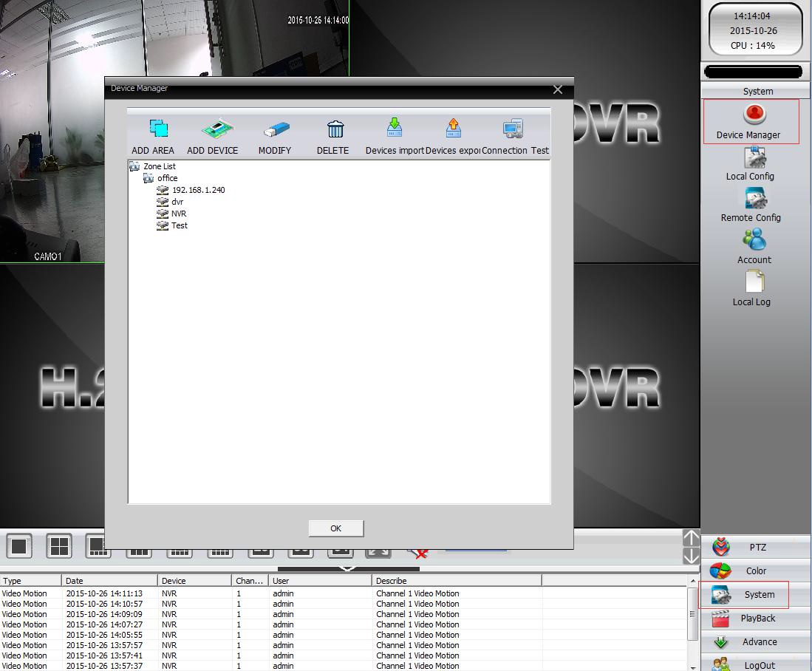Click the DELETE trash can icon
Viewport: 812px width, 671px height.
tap(335, 129)
